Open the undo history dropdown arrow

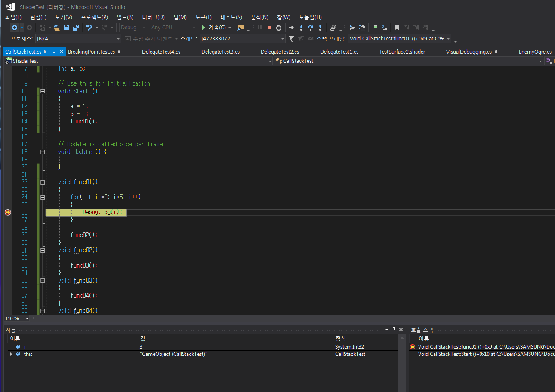97,28
